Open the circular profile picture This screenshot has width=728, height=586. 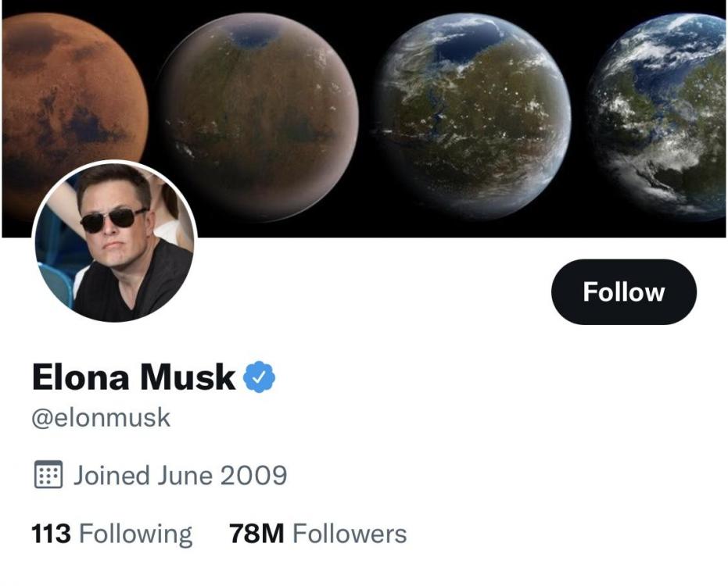point(114,241)
